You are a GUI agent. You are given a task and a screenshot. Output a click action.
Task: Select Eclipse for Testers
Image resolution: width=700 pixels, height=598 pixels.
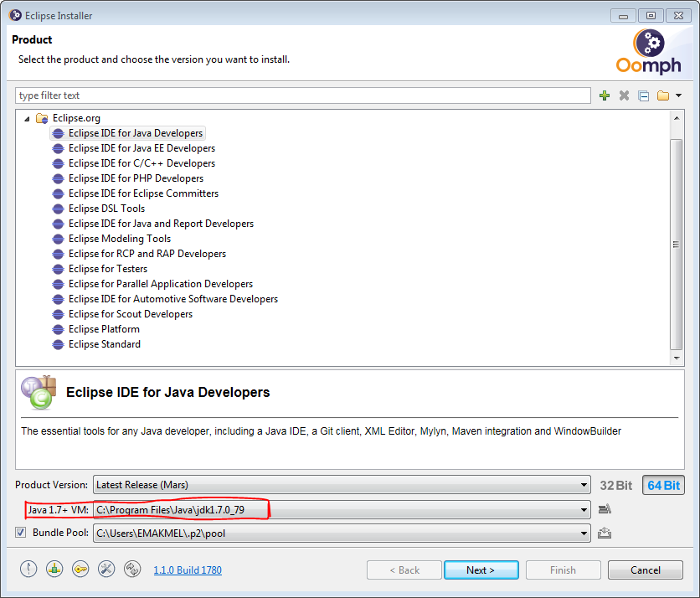[x=107, y=269]
